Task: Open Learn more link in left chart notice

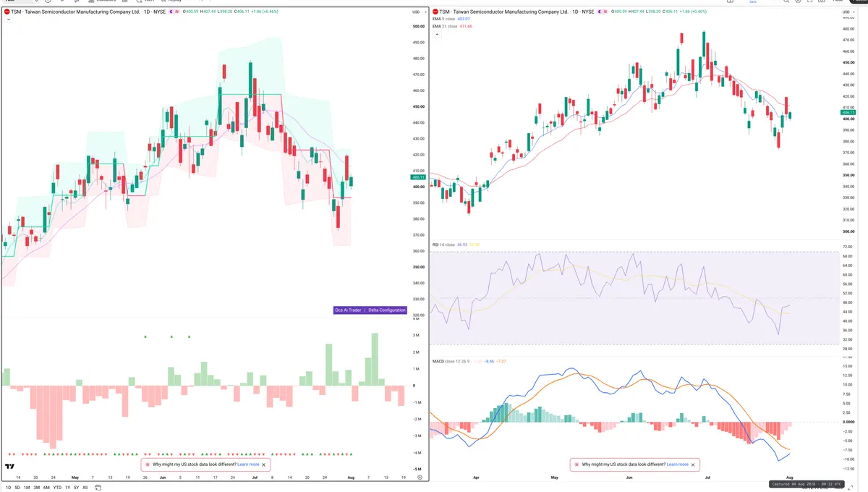Action: pyautogui.click(x=248, y=465)
